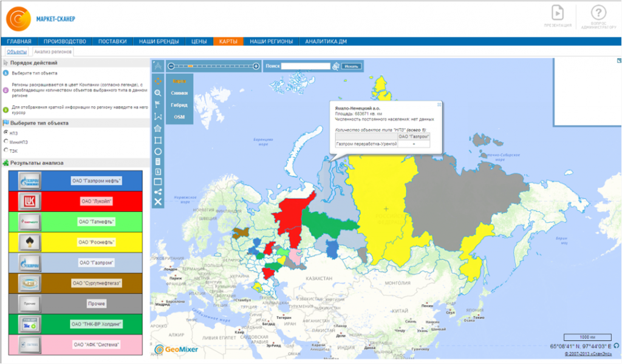Click the Презентация button
Screen dimensions: 622x364
[557, 16]
